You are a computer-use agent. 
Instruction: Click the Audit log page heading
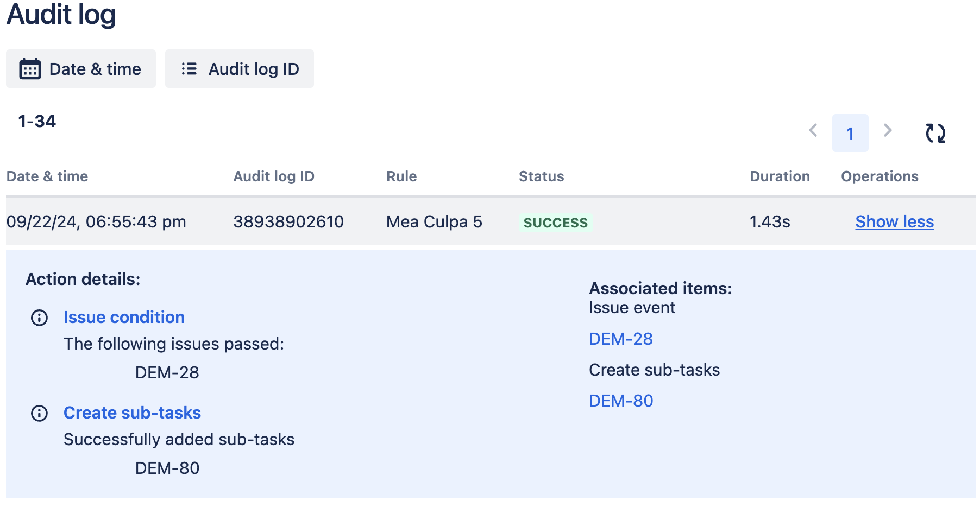point(61,14)
